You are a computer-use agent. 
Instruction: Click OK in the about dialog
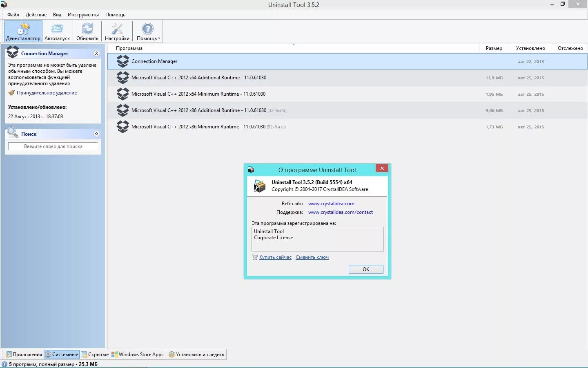(366, 269)
